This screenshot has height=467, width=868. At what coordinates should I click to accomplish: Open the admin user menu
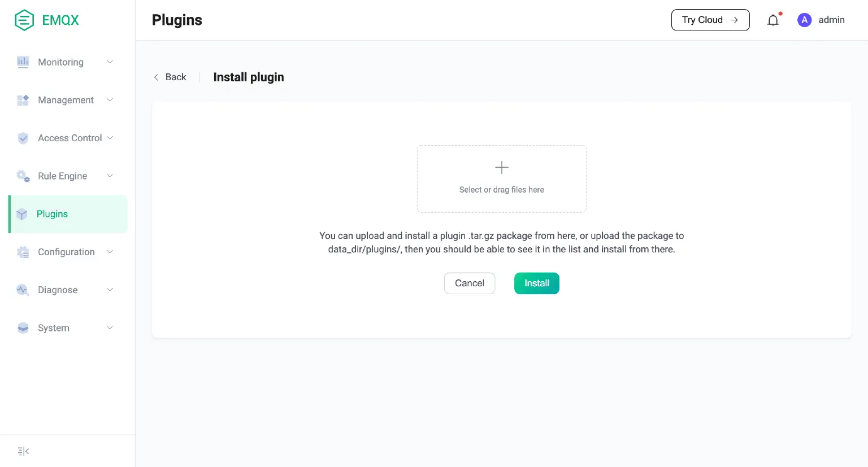(821, 20)
